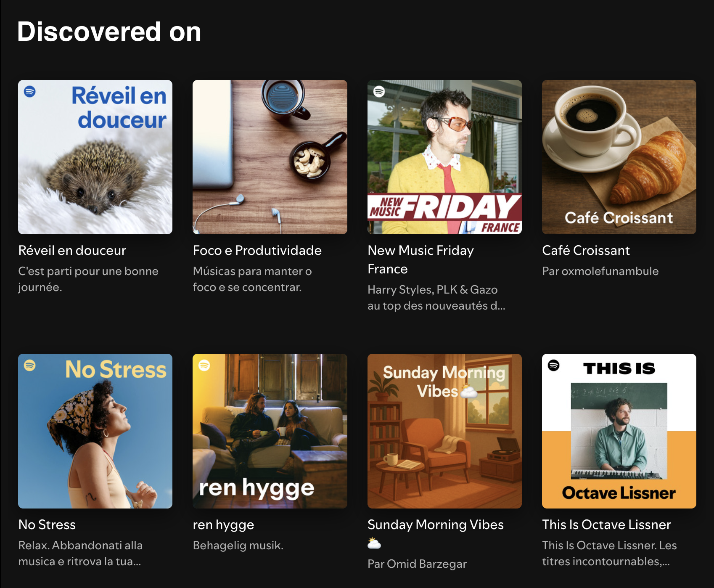Open the Foco e Produtividade cover image
This screenshot has height=588, width=714.
[270, 157]
